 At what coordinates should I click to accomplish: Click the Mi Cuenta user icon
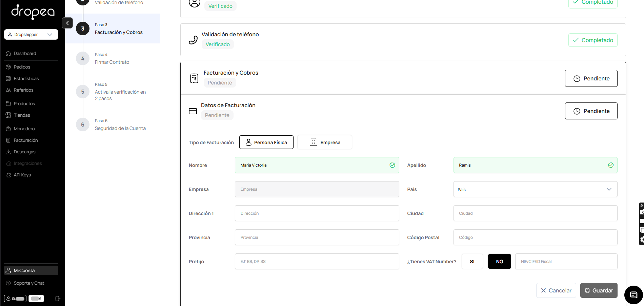click(8, 271)
